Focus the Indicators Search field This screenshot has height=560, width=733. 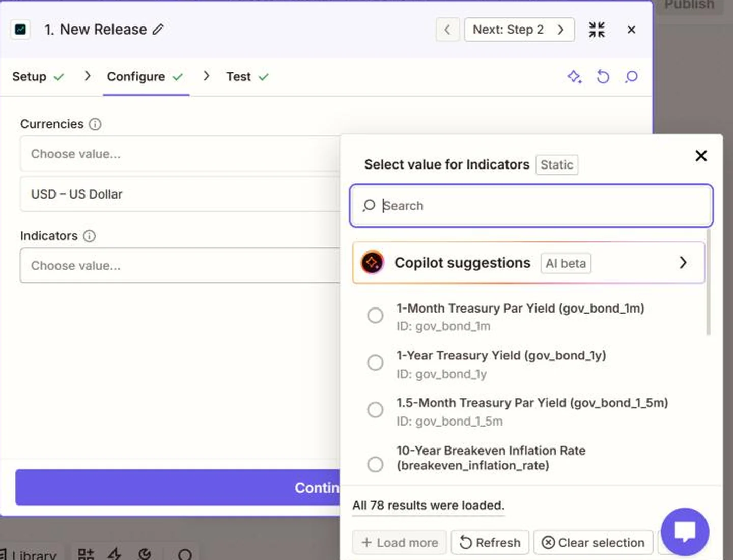pos(531,206)
